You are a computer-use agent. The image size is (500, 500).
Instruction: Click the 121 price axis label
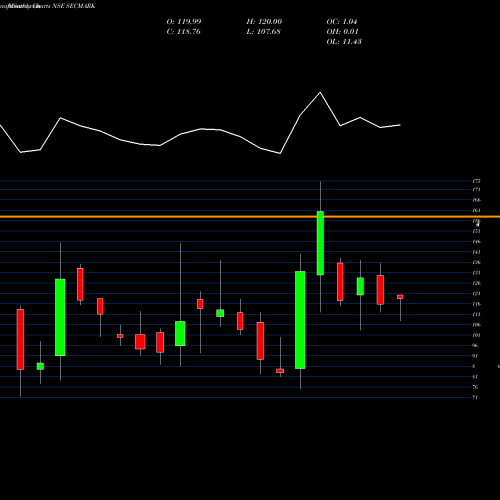pos(476,294)
